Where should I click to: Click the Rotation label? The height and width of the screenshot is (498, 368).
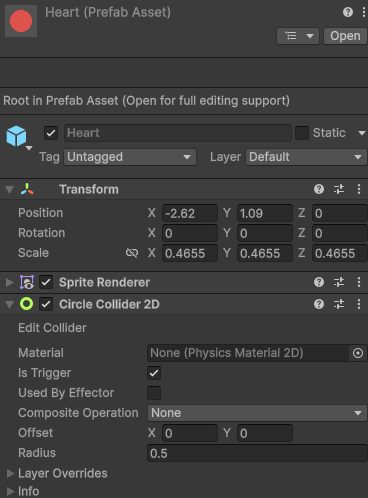click(42, 233)
